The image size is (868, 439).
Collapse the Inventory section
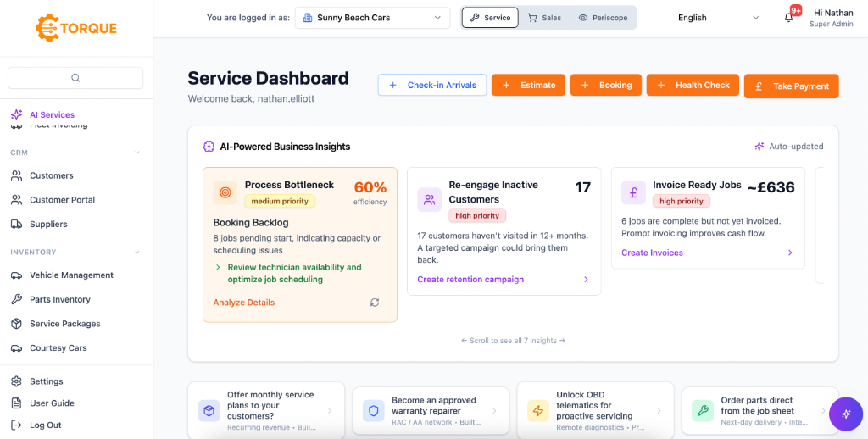click(137, 252)
